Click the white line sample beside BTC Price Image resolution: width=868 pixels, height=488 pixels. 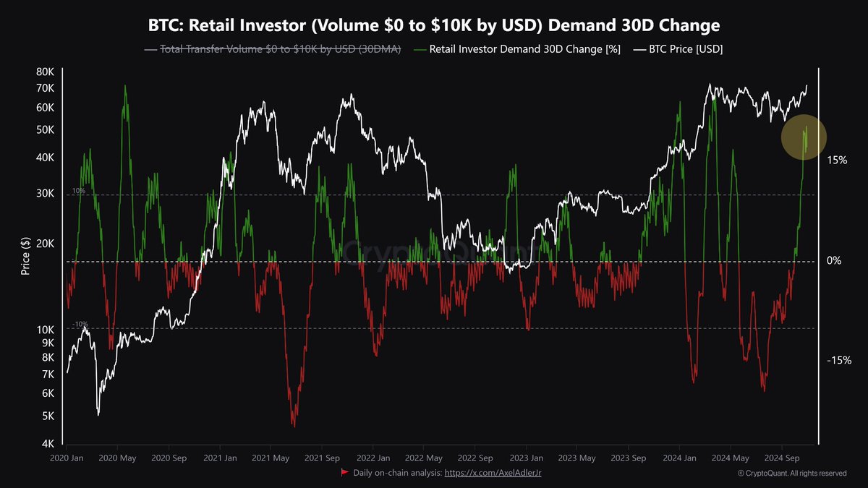coord(639,51)
